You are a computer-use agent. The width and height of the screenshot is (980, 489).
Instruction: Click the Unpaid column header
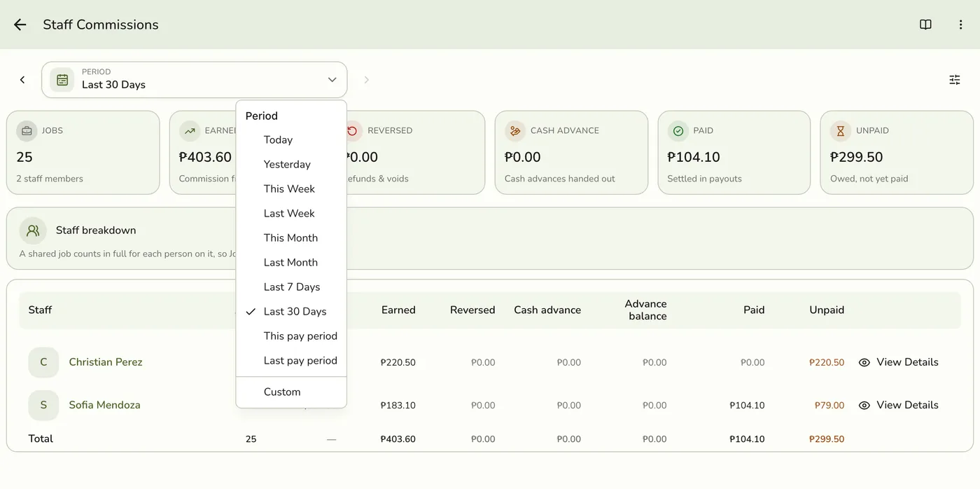[827, 310]
